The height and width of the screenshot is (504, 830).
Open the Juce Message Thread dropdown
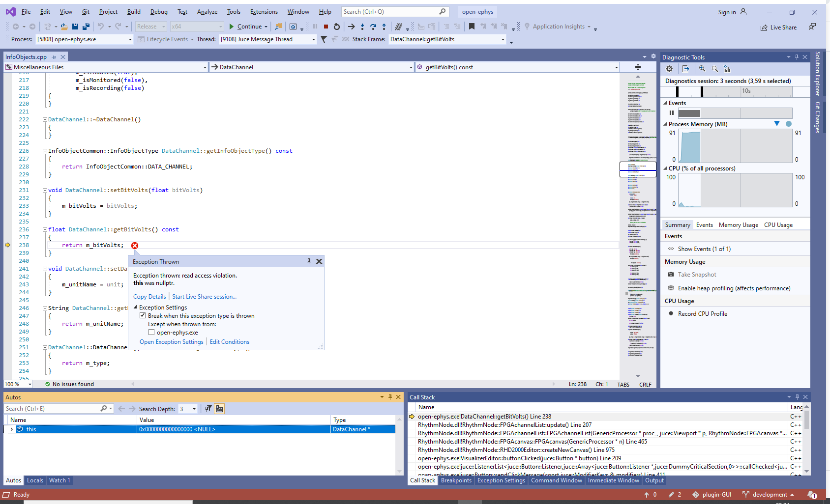pos(313,39)
